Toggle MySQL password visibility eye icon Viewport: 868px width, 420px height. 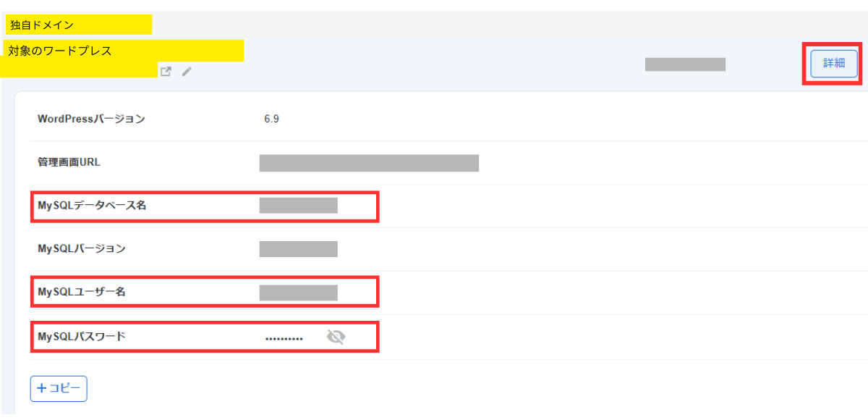[x=336, y=337]
